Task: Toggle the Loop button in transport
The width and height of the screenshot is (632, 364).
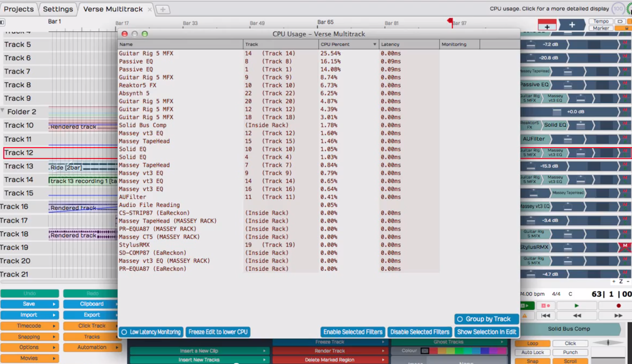Action: pyautogui.click(x=532, y=343)
